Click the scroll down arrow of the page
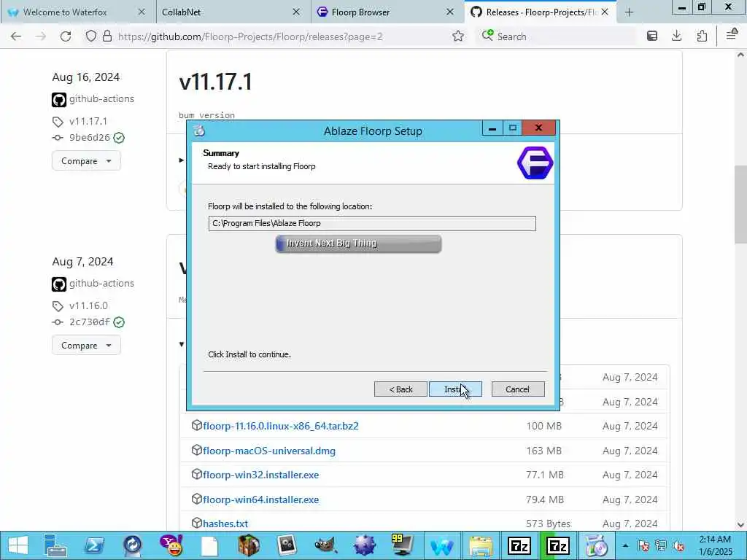747x560 pixels. point(741,525)
